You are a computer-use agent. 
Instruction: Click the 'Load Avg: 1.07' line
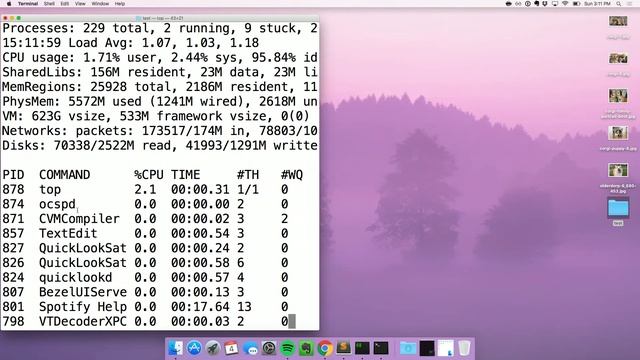coord(131,43)
